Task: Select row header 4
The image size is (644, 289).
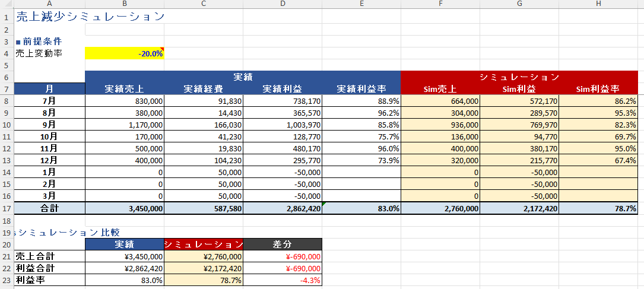Action: click(x=7, y=53)
